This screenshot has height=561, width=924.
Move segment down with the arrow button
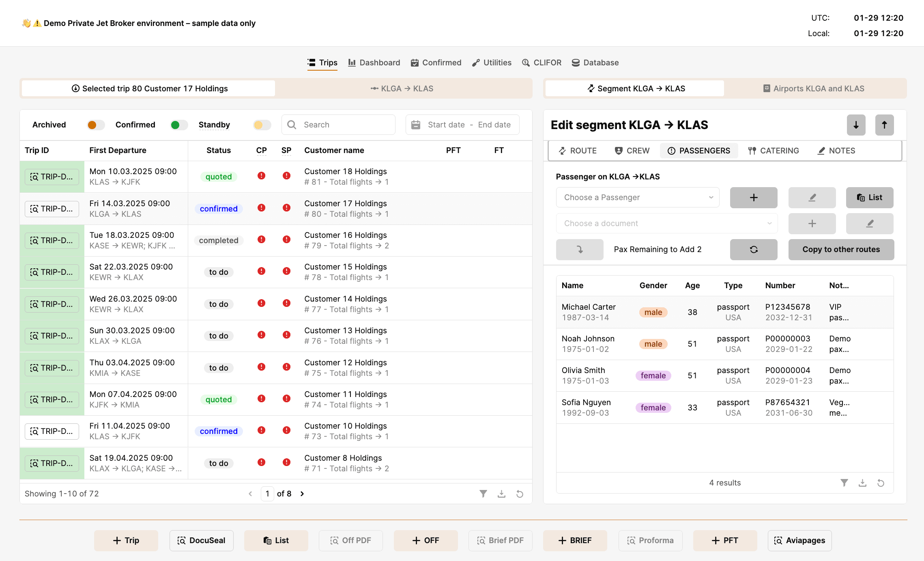coord(856,125)
